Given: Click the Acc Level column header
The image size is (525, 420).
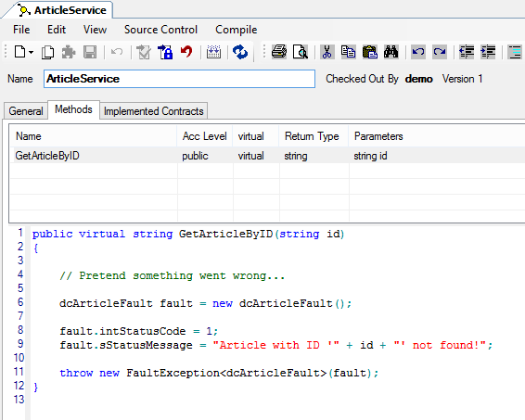Looking at the screenshot, I should 205,136.
